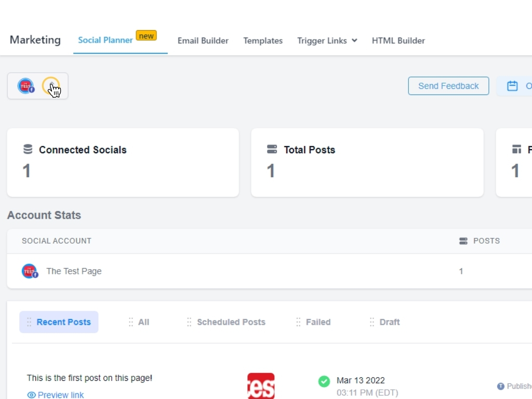This screenshot has height=399, width=532.
Task: Click the Total Posts count value
Action: point(270,170)
